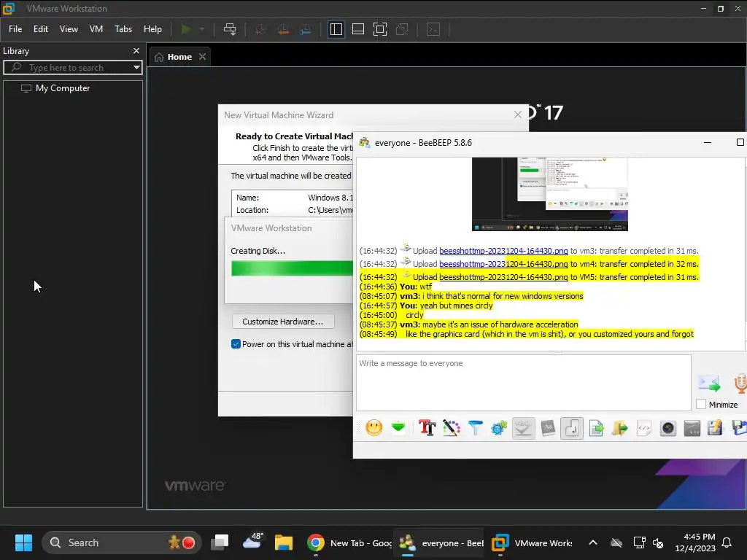Toggle the spell check ABC icon
Viewport: 747px width, 560px height.
click(523, 427)
